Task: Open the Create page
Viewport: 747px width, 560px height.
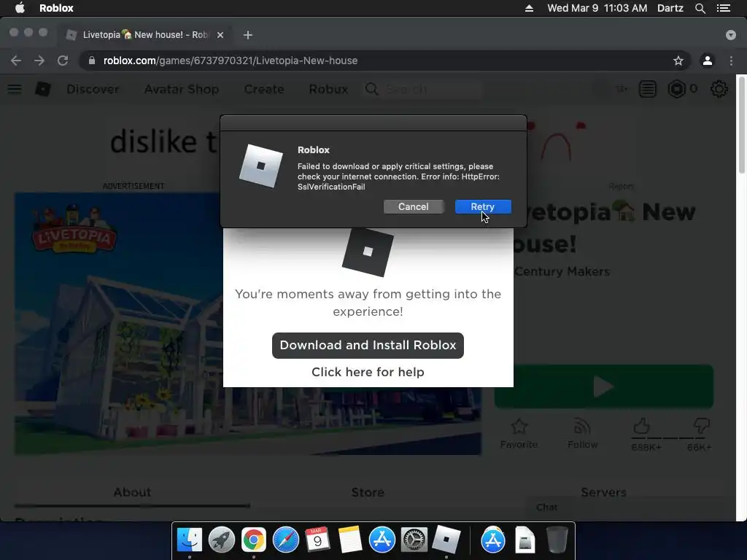Action: coord(264,89)
